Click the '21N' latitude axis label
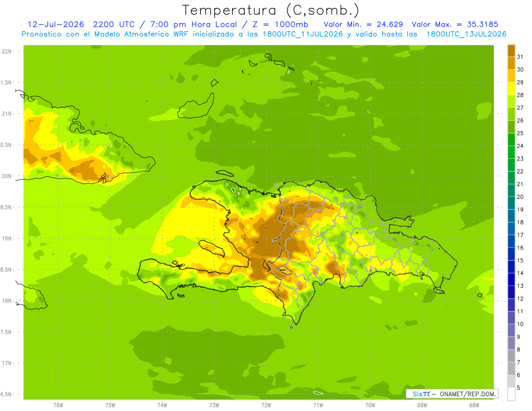Viewport: 532px width, 411px height. tap(7, 114)
